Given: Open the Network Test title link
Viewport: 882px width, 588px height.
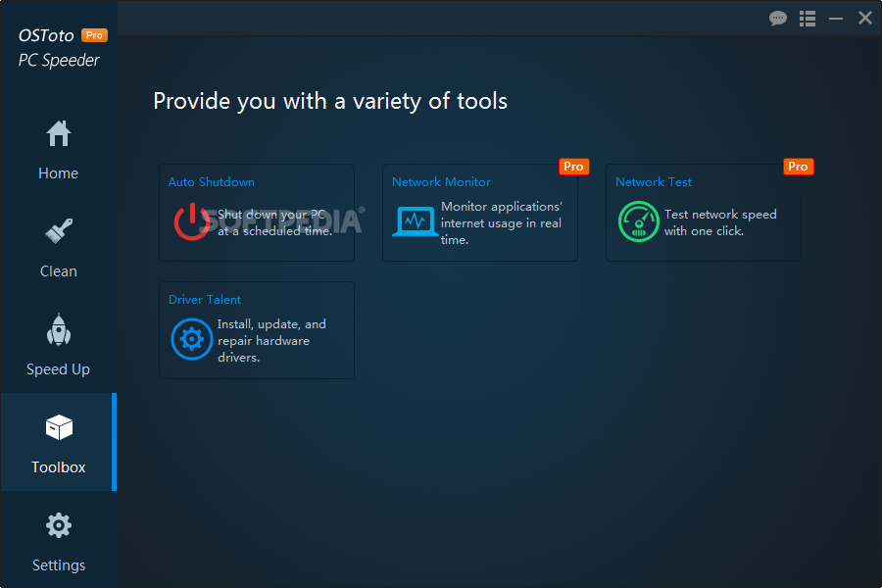Looking at the screenshot, I should tap(654, 182).
